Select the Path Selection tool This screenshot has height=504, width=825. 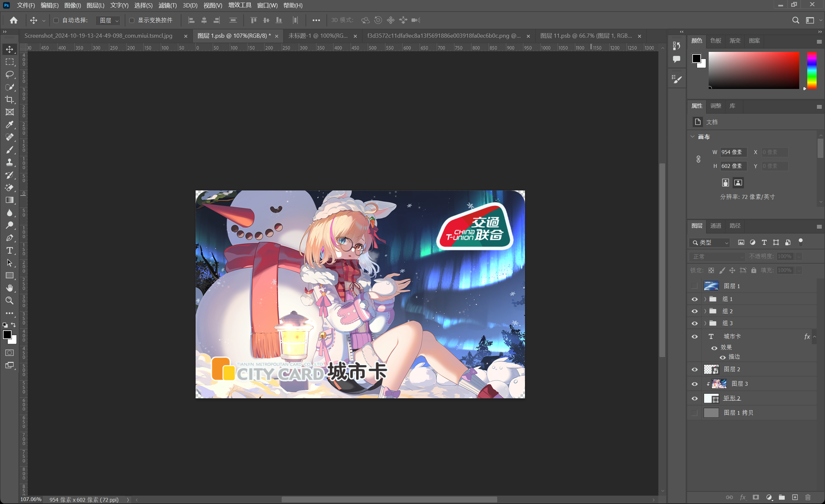coord(9,263)
